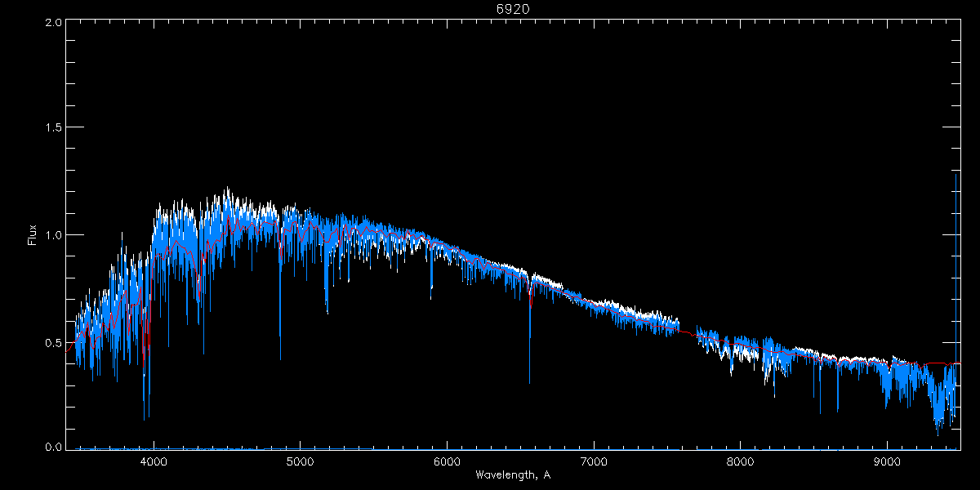
Task: Click the 1.5 flux tick label
Action: [x=54, y=128]
